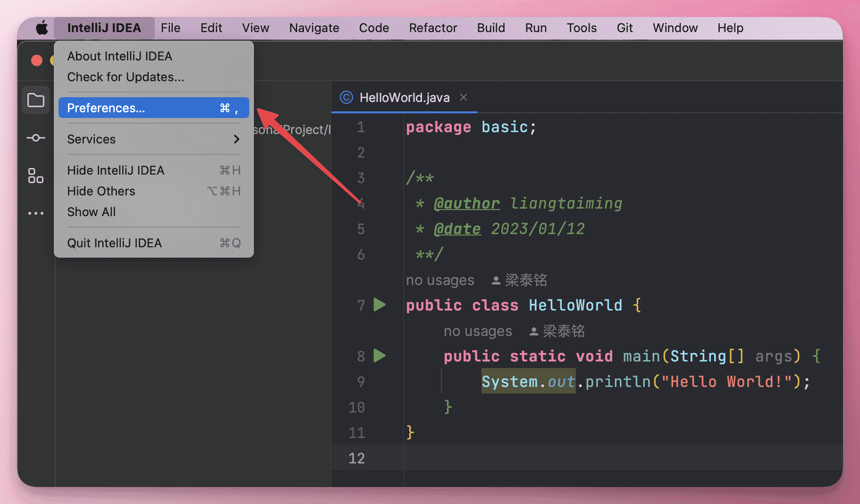Open the Structure tool window icon
This screenshot has height=504, width=860.
[x=36, y=176]
